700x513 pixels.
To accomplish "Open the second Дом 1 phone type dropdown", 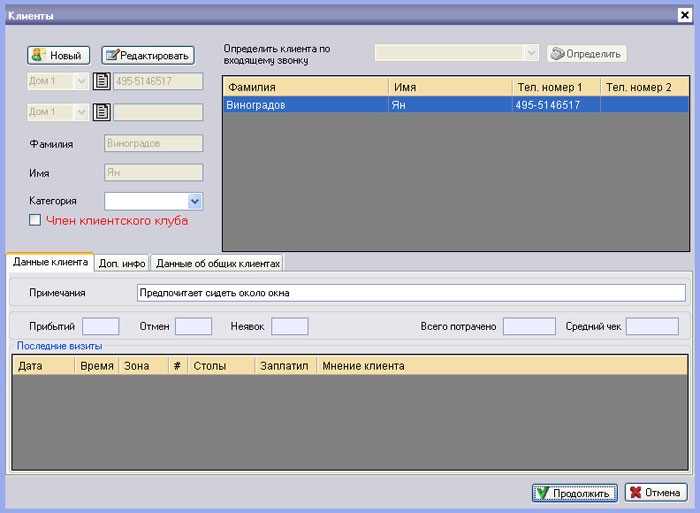I will pos(57,112).
